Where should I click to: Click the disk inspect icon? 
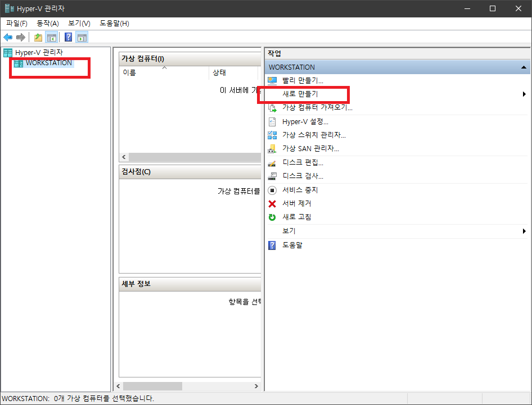point(272,176)
